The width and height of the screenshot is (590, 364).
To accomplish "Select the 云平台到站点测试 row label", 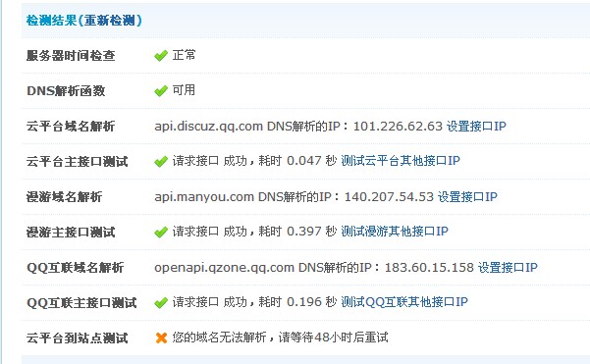I will (78, 338).
